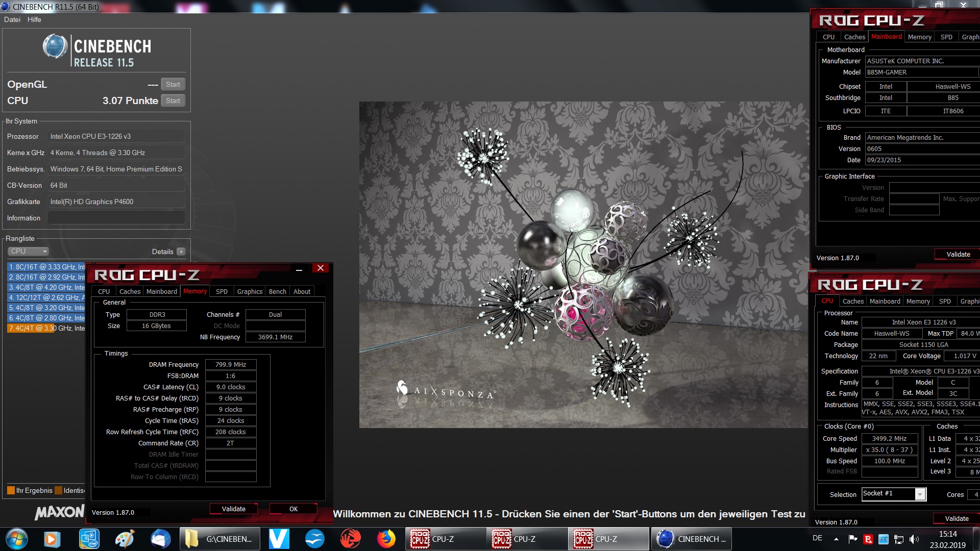Click the motherboard Model field B85M-GAMER
This screenshot has height=551, width=980.
[922, 72]
